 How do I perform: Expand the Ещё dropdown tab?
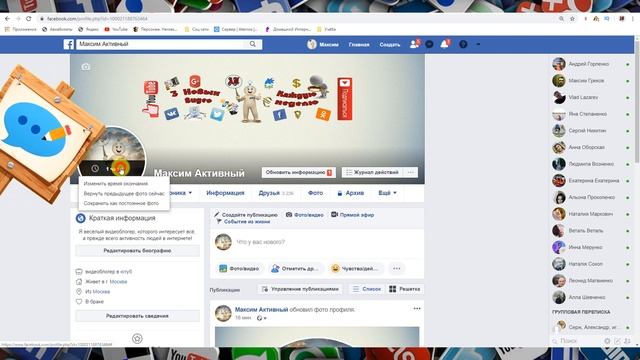tap(387, 193)
